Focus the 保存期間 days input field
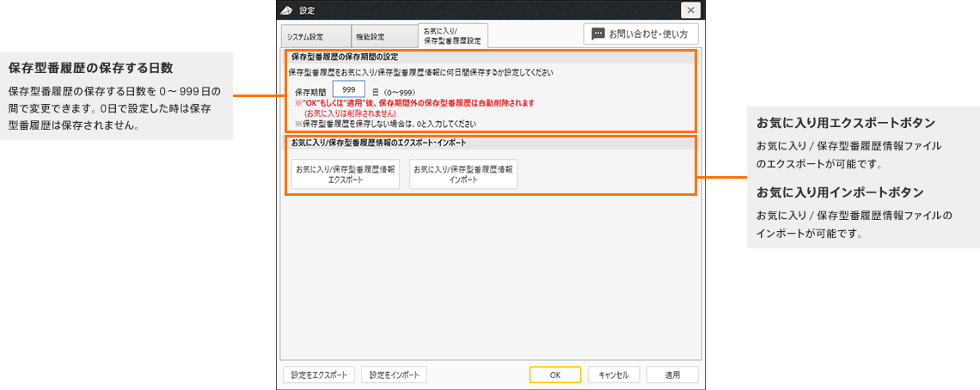Image resolution: width=980 pixels, height=390 pixels. click(x=349, y=89)
